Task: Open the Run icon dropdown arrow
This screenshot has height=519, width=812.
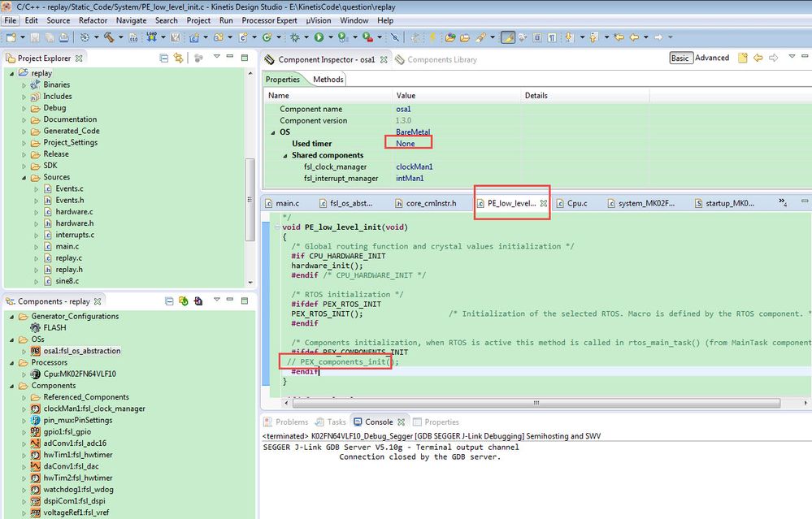Action: 330,37
